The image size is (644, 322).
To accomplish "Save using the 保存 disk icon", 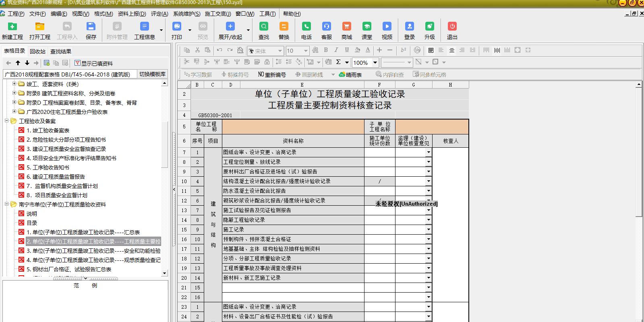I will [91, 27].
